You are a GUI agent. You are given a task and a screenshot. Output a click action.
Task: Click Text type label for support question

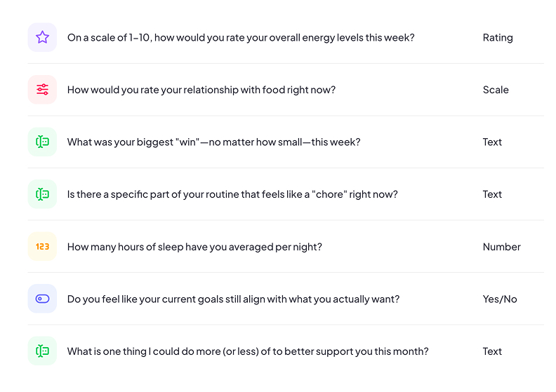coord(492,351)
